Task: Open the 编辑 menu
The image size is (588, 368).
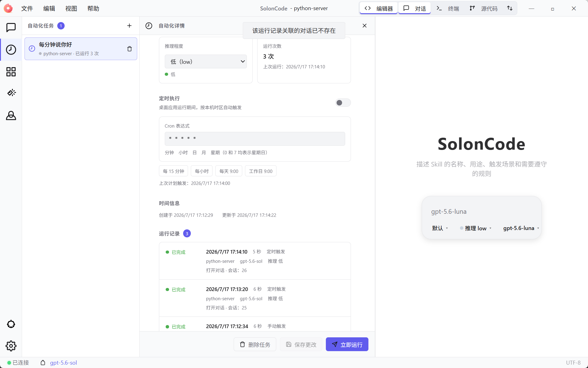Action: coord(49,9)
